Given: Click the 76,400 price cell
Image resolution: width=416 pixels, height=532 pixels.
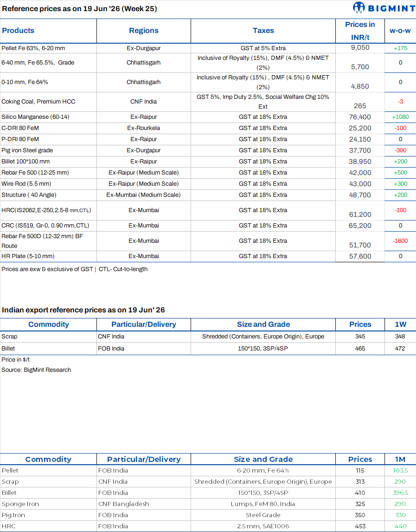Looking at the screenshot, I should [360, 117].
